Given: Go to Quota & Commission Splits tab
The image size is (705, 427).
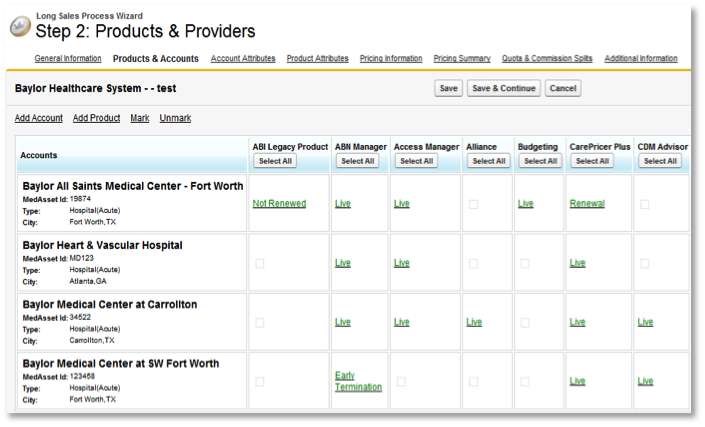Looking at the screenshot, I should point(547,59).
